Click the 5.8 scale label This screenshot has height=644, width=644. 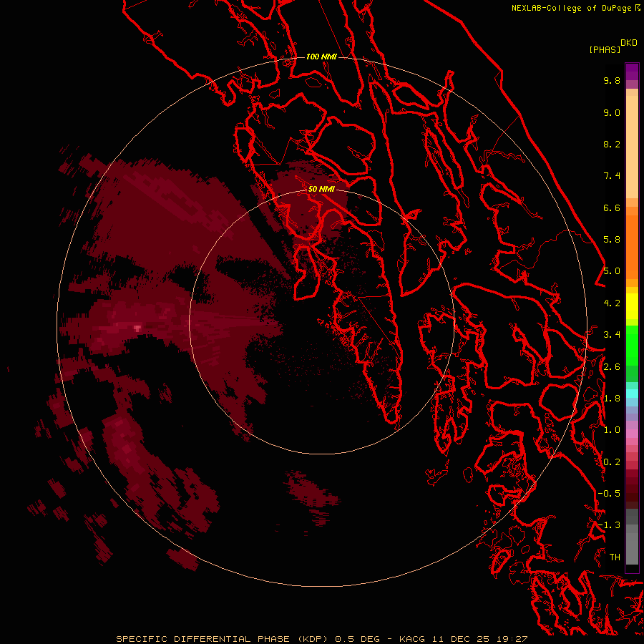612,240
